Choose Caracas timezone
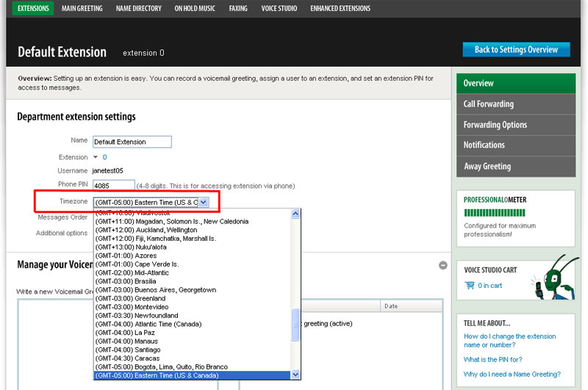The height and width of the screenshot is (390, 588). (x=192, y=358)
